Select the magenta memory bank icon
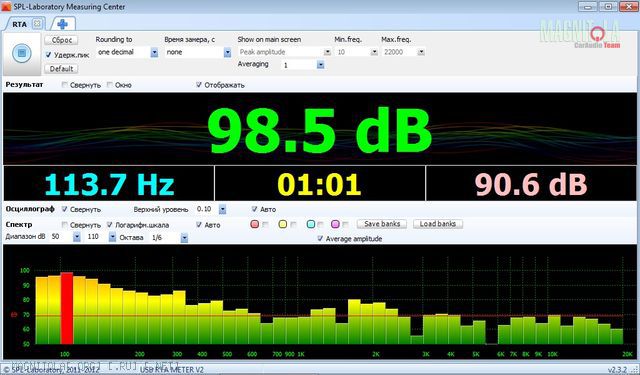Image resolution: width=640 pixels, height=375 pixels. [x=335, y=224]
